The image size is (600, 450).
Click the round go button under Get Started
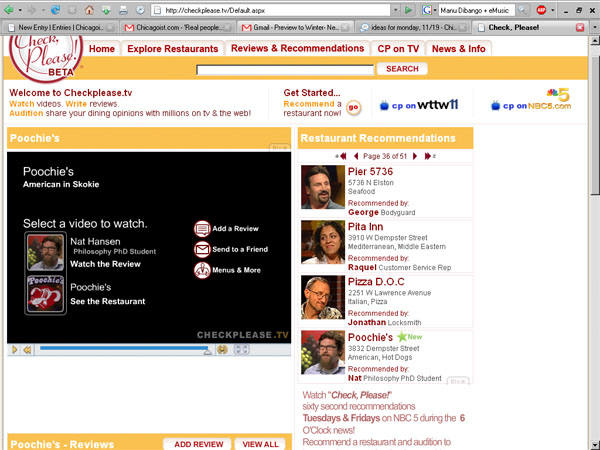coord(354,108)
